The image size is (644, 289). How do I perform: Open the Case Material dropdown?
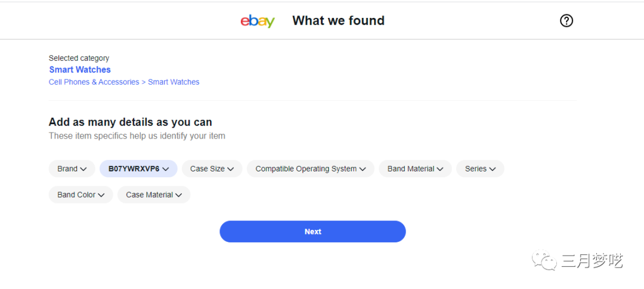(x=153, y=195)
